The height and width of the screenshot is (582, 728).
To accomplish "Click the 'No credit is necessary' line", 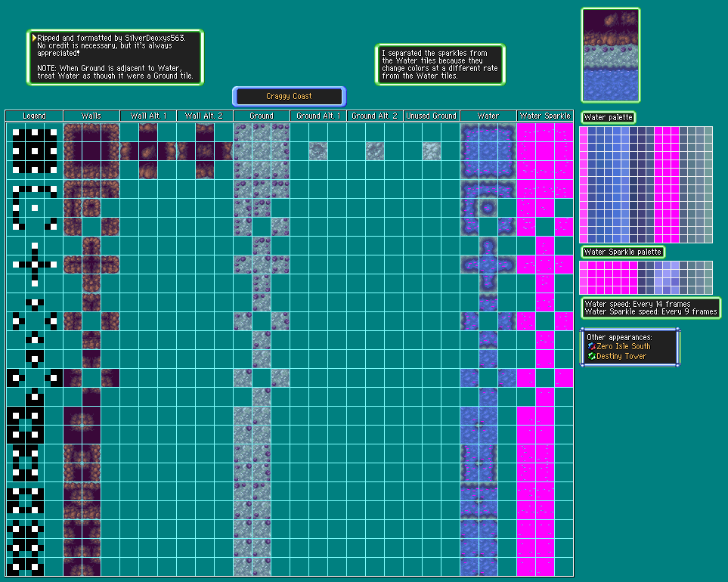I will (x=104, y=45).
